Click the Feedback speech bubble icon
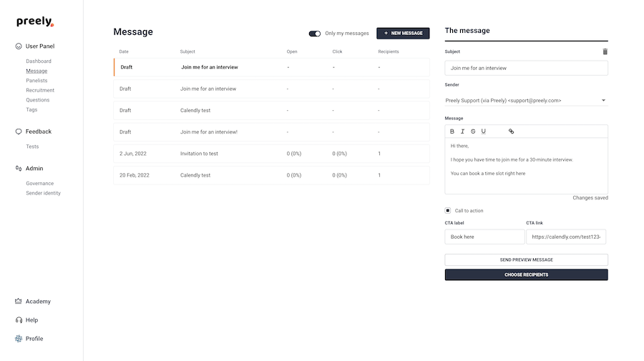This screenshot has height=361, width=644. click(19, 132)
